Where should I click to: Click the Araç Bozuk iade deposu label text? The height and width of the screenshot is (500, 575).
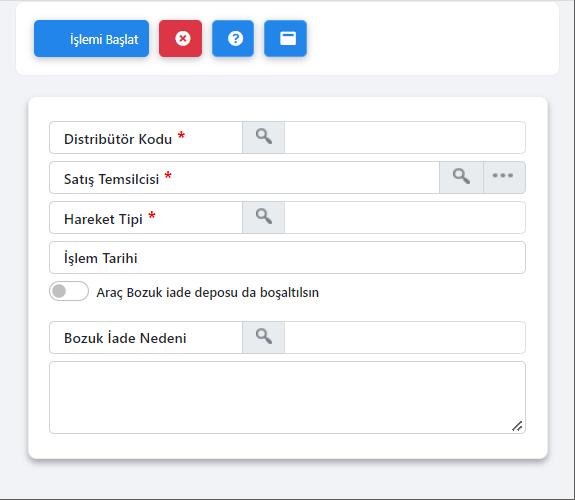[208, 293]
